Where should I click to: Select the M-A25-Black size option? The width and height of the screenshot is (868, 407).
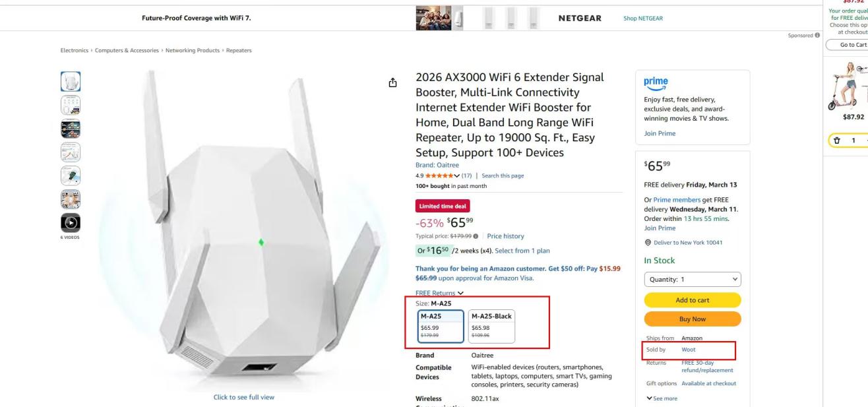pos(491,327)
